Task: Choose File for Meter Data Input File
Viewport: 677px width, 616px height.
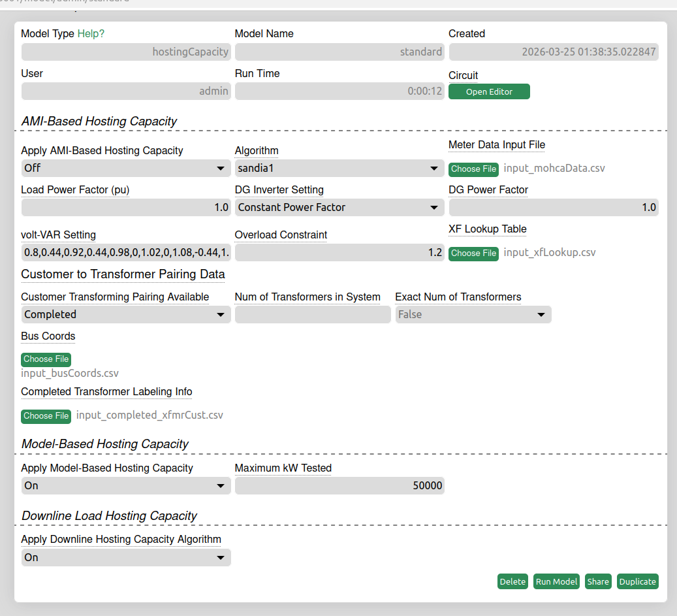Action: (x=474, y=169)
